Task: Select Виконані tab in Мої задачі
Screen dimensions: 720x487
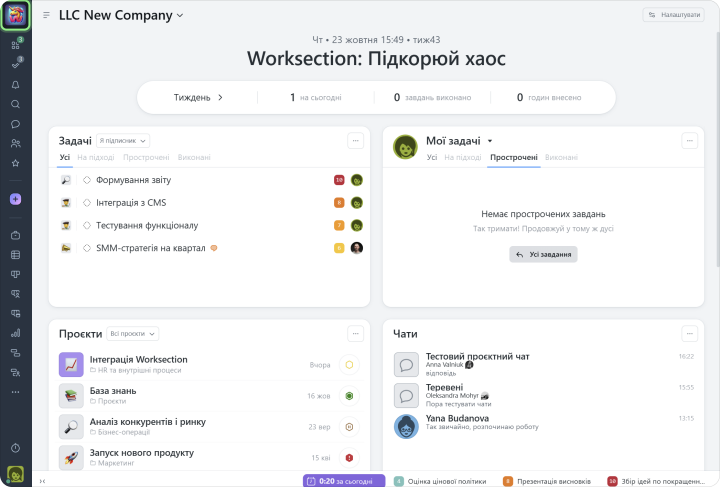Action: [561, 158]
